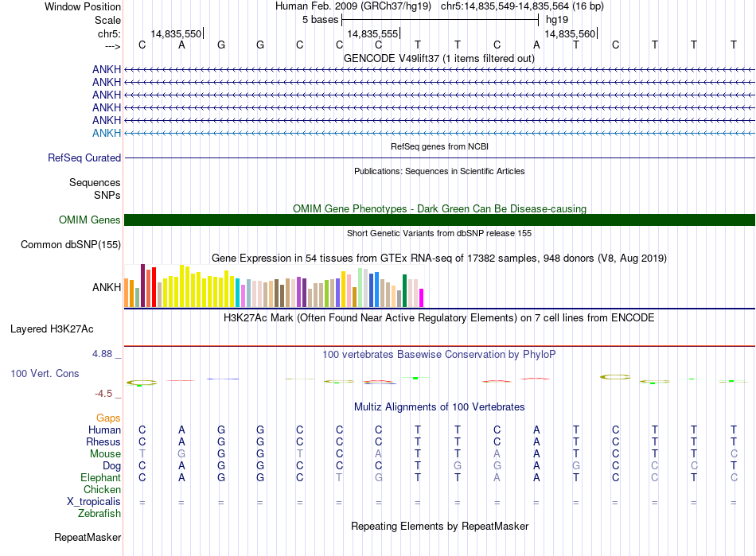Click the orange Gaps label
Screen dimensions: 756x556
click(x=108, y=418)
